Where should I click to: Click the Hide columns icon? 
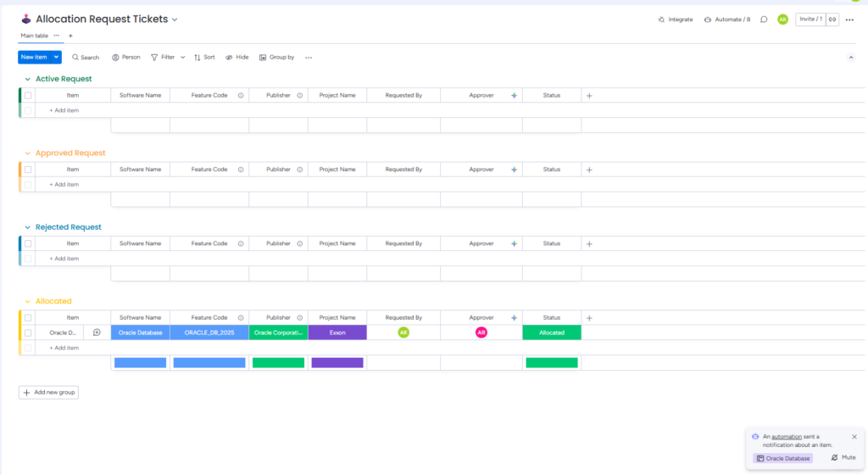(230, 58)
